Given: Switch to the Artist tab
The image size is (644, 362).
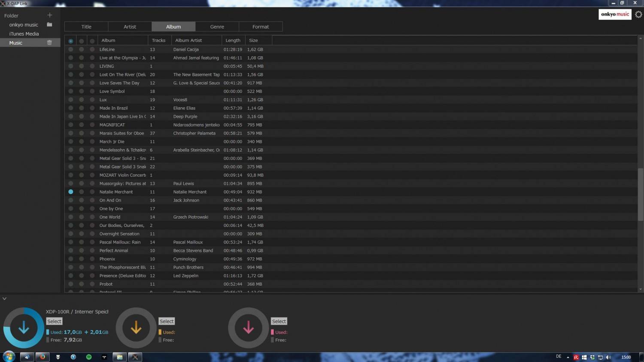Looking at the screenshot, I should tap(130, 27).
